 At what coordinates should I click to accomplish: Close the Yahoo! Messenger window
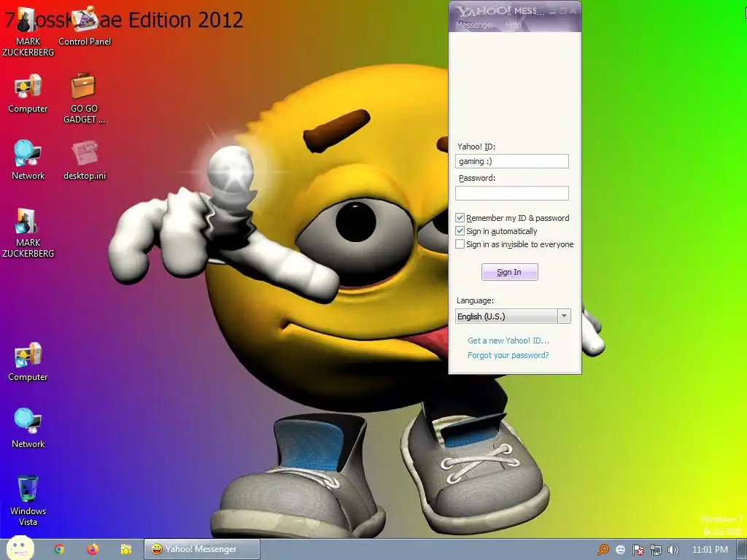(x=573, y=12)
